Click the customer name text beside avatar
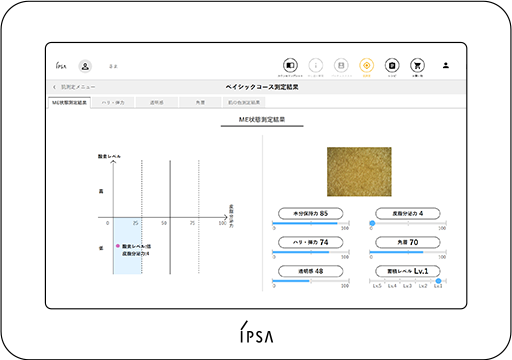Viewport: 512px width, 360px height. click(113, 66)
